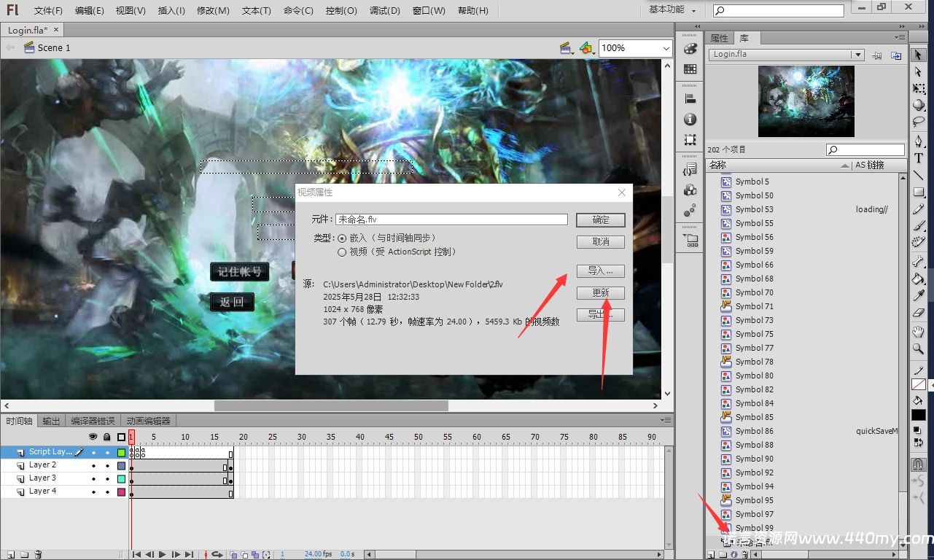Select the Hand tool

[x=918, y=332]
